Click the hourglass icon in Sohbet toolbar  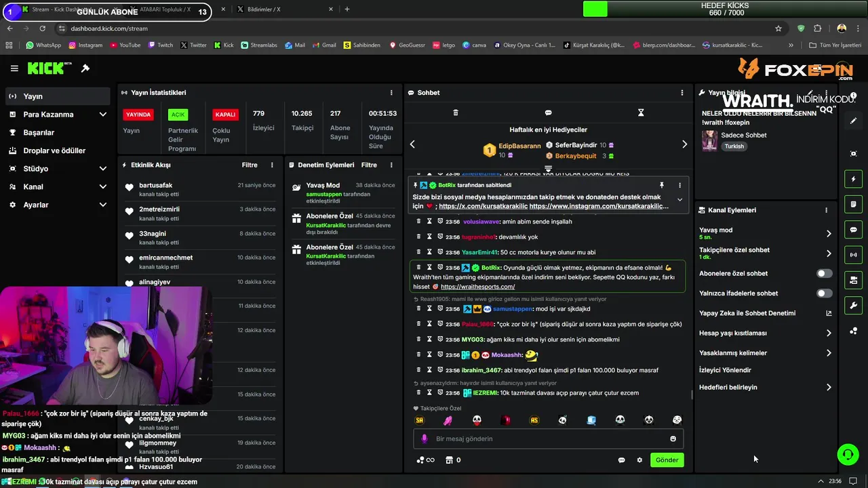[x=641, y=113]
